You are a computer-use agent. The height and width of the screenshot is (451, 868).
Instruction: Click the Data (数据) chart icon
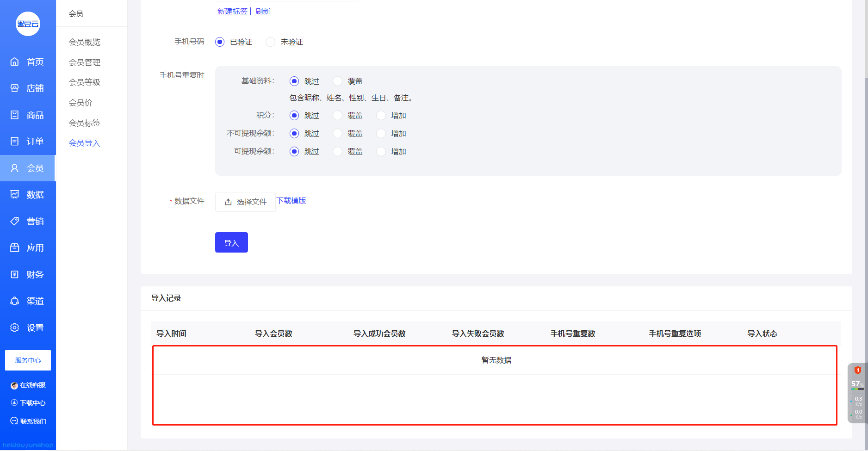[15, 194]
